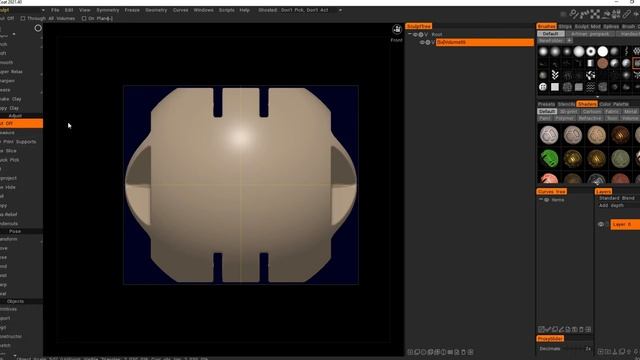
Task: Toggle the Items eye in Curves tree
Action: point(547,200)
